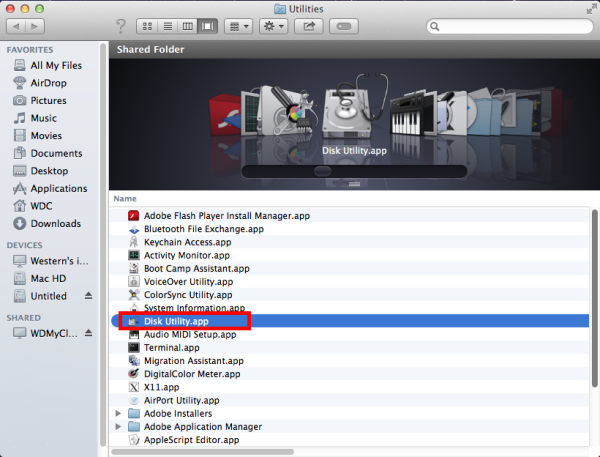This screenshot has width=600, height=457.
Task: Click the Edit Tags toolbar button
Action: (x=344, y=26)
